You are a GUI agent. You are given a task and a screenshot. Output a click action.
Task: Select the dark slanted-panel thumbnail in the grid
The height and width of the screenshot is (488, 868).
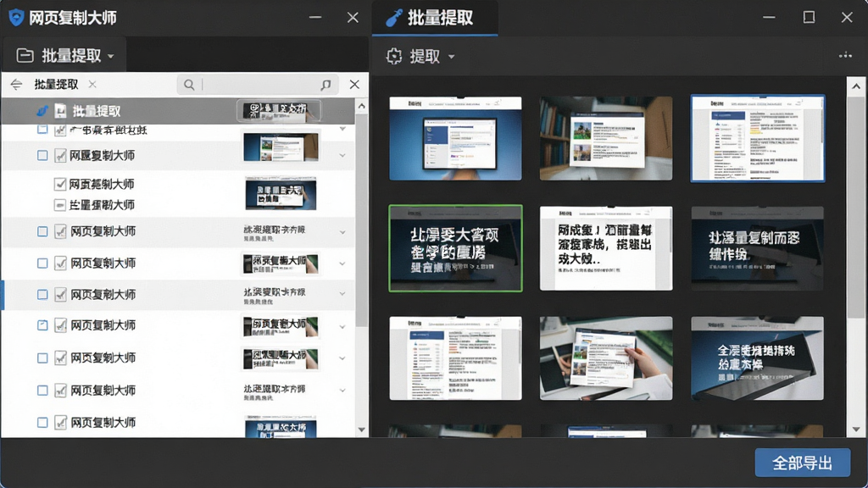757,358
